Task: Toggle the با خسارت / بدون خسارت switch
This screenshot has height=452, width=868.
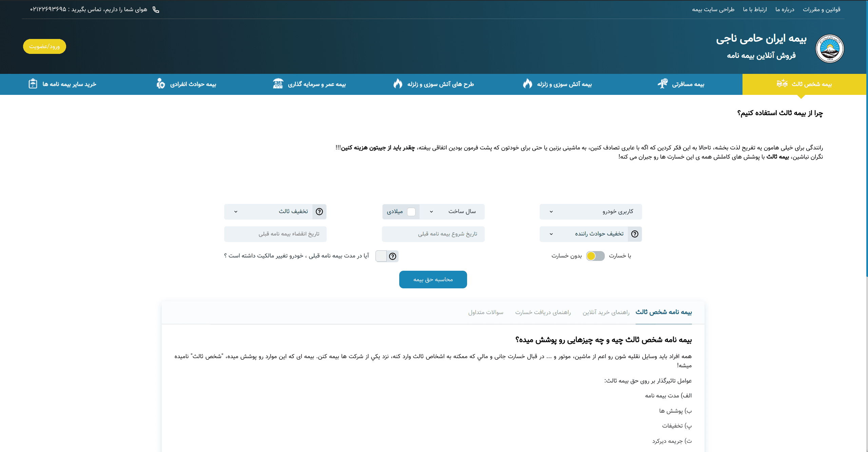Action: [595, 256]
